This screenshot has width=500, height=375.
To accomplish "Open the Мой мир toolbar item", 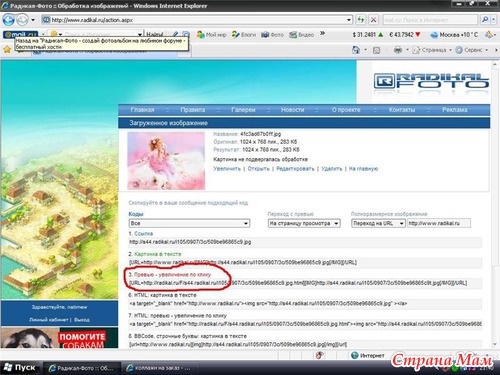I will pos(212,34).
